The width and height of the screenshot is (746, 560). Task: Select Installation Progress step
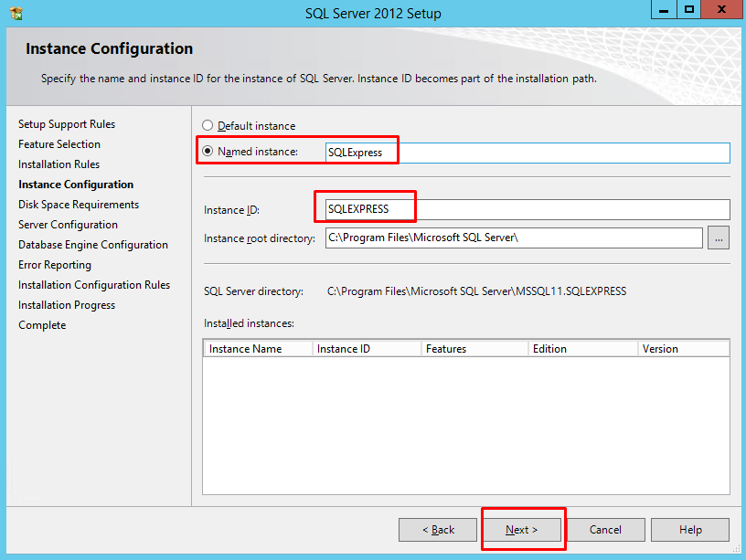[x=67, y=305]
